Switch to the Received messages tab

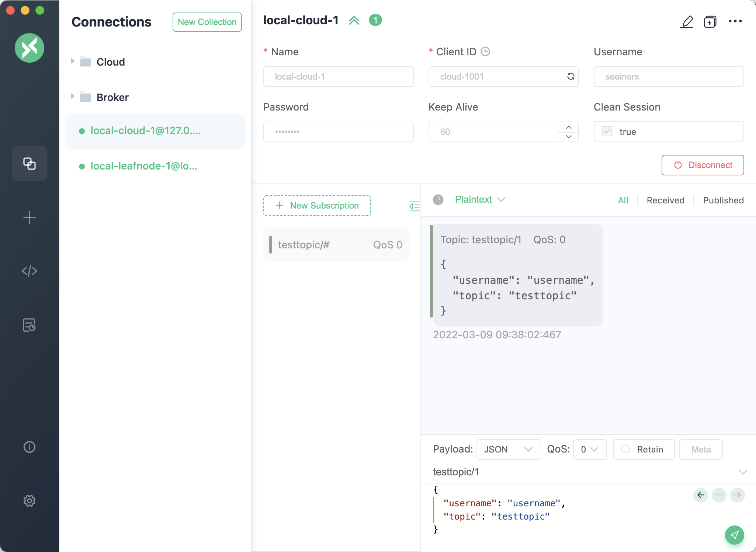pos(665,200)
